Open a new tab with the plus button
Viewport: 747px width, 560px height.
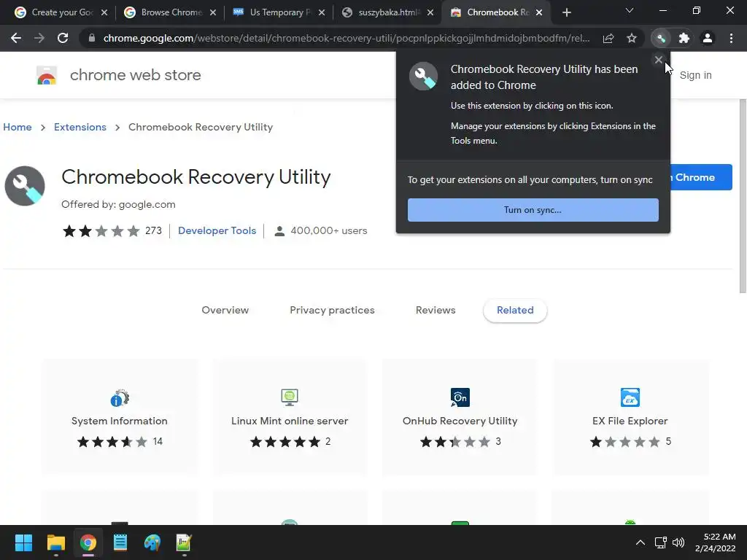tap(566, 12)
